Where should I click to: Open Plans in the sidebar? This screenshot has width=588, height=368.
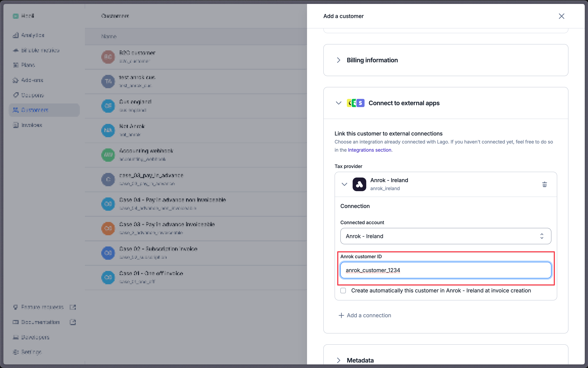tap(44, 65)
